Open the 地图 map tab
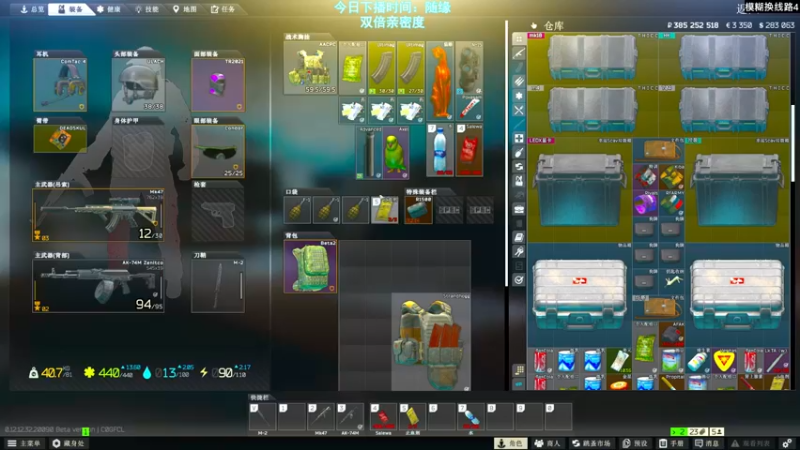Viewport: 800px width, 450px height. (185, 9)
